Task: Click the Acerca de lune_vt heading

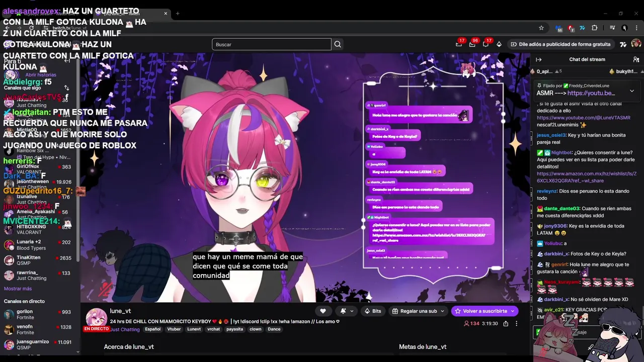Action: (x=129, y=347)
